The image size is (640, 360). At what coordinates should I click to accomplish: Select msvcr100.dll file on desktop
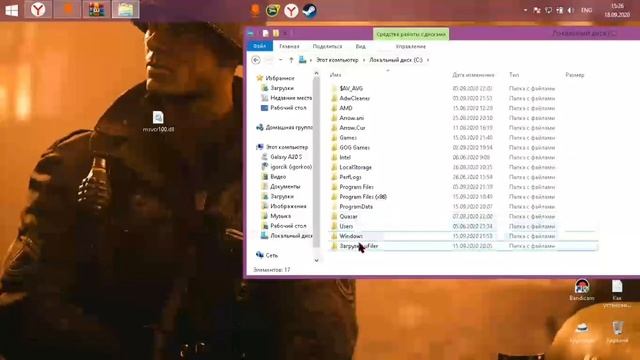158,122
